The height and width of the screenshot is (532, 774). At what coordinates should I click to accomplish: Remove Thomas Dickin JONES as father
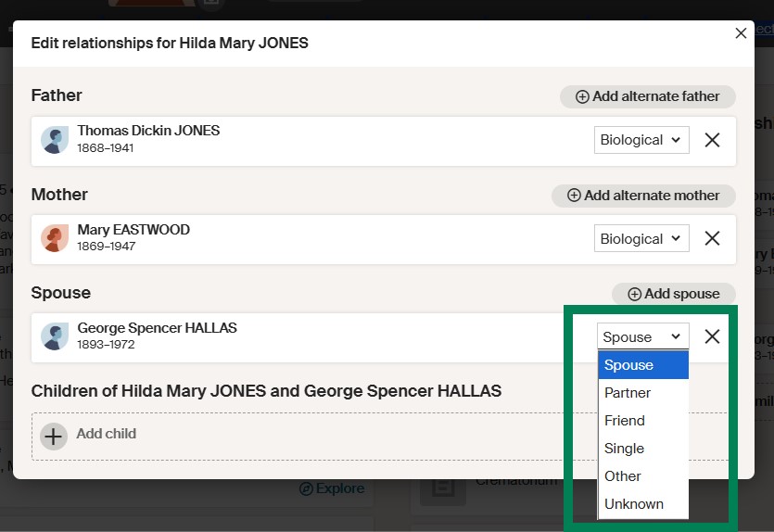pos(712,140)
